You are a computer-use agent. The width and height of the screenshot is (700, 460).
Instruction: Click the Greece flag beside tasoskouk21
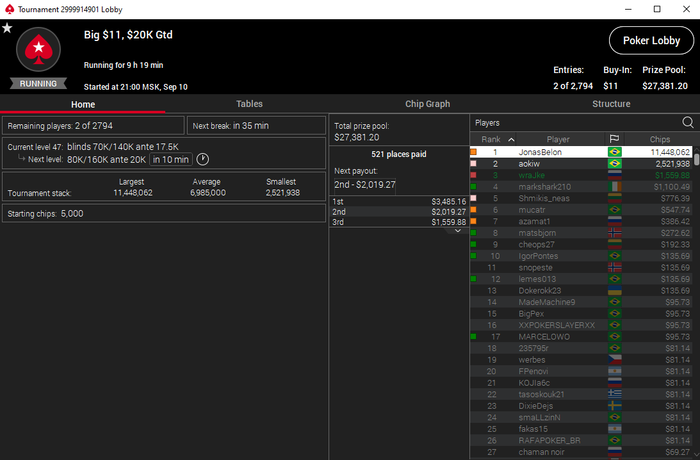point(615,394)
